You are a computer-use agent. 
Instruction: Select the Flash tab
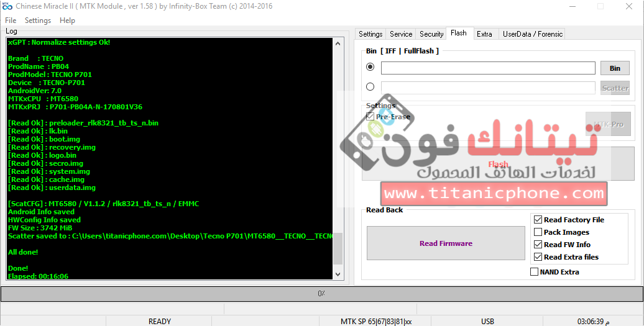[x=458, y=33]
